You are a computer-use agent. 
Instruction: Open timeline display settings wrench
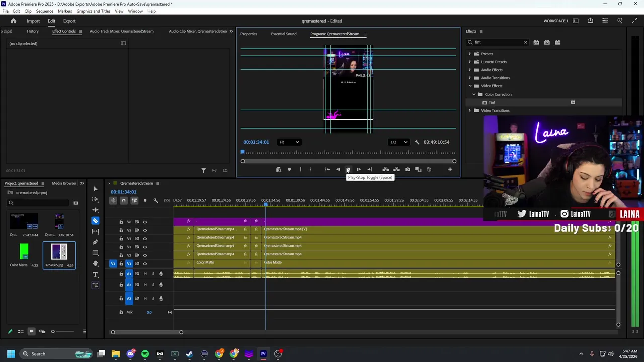click(156, 200)
